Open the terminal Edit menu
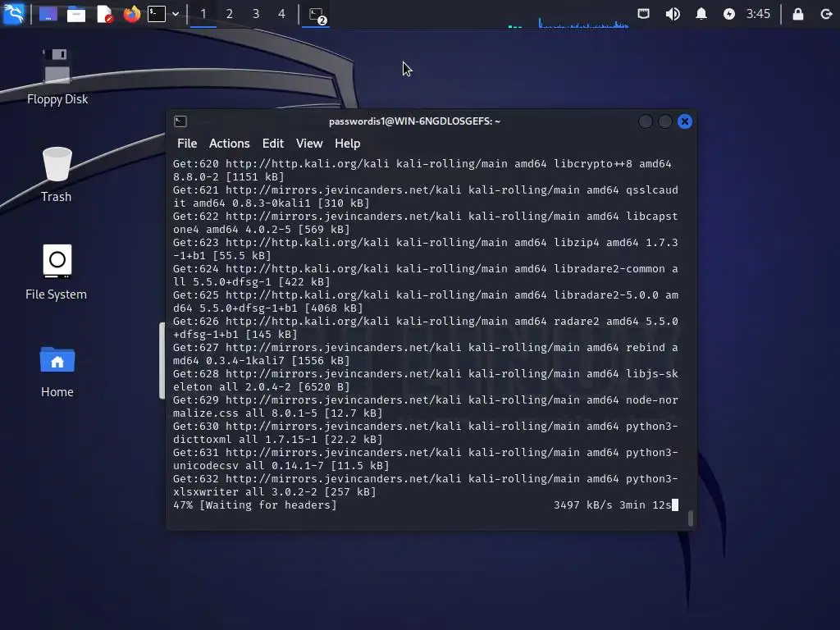The image size is (840, 630). pos(272,144)
